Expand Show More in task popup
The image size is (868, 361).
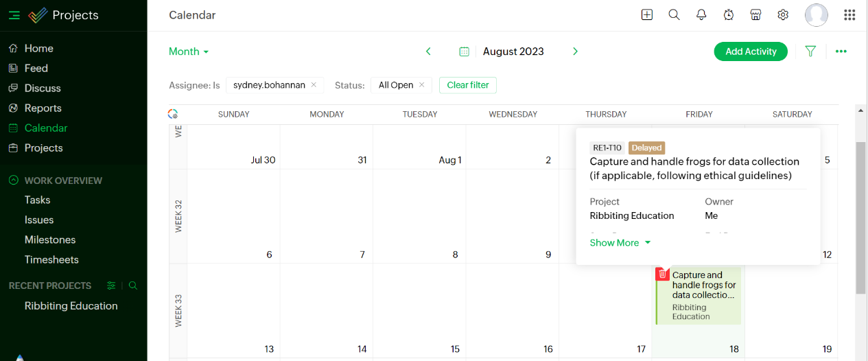pos(620,243)
